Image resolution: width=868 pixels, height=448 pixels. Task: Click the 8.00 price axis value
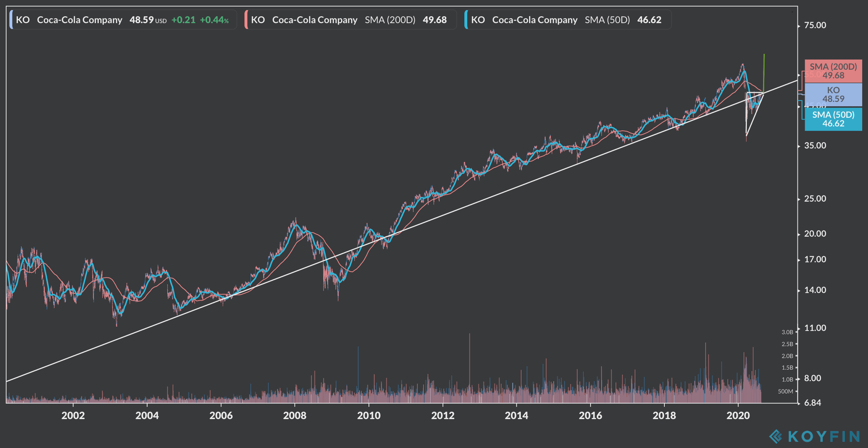[813, 378]
